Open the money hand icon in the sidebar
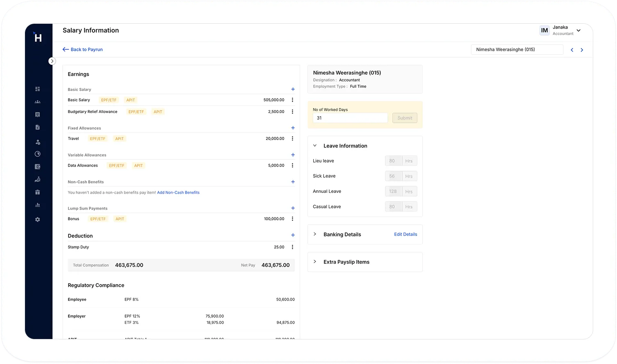This screenshot has height=364, width=617. point(38,179)
